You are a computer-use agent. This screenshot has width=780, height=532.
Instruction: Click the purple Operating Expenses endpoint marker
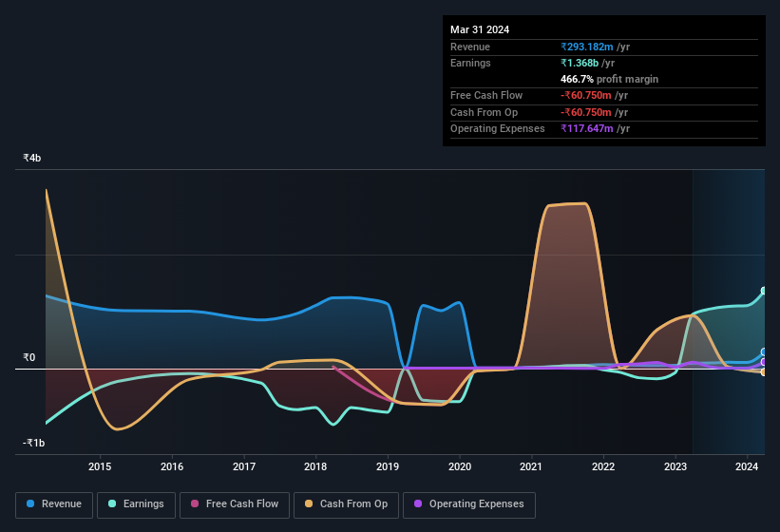click(x=764, y=362)
